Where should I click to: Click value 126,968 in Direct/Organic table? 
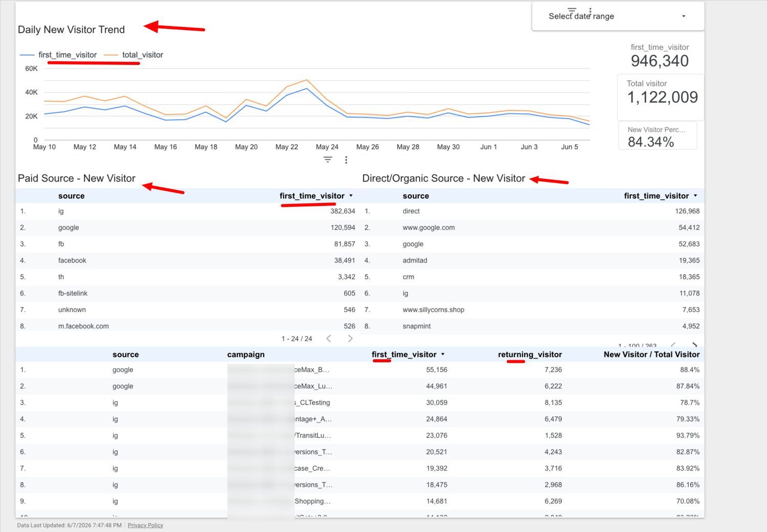pos(687,211)
